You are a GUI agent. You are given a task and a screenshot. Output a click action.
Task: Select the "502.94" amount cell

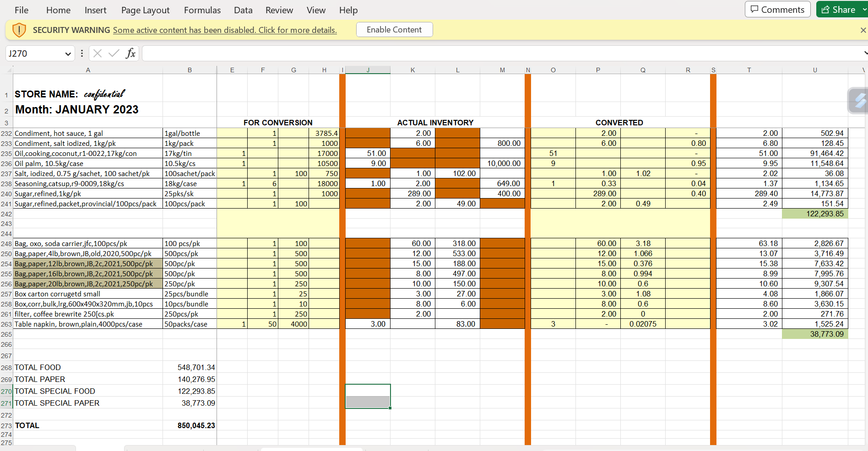[815, 133]
